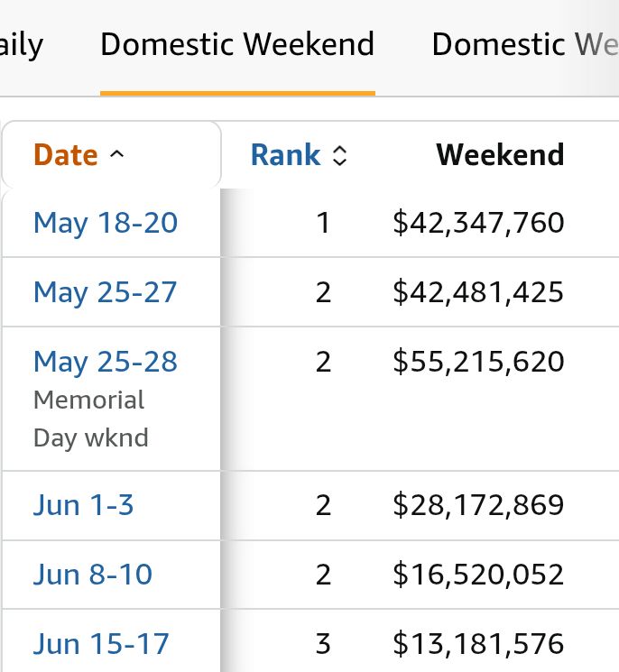This screenshot has width=619, height=672.
Task: Open the May 25-28 Memorial Day link
Action: click(x=106, y=362)
